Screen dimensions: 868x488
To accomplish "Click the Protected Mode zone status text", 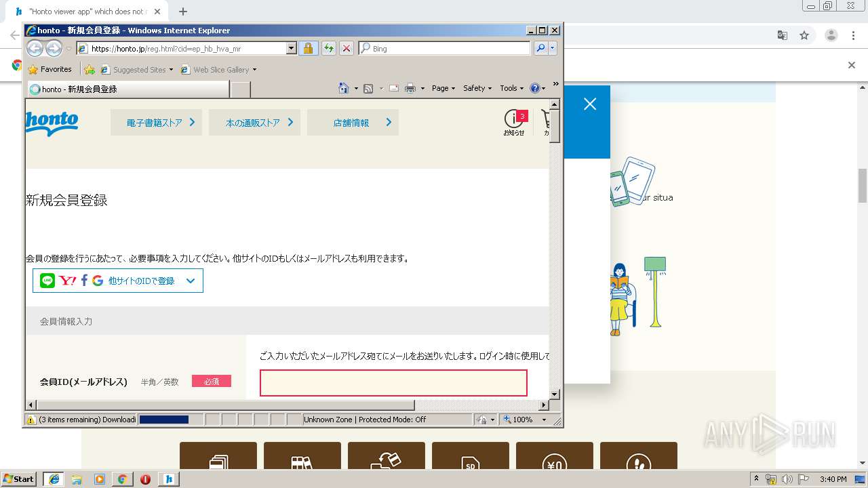I will (x=365, y=420).
